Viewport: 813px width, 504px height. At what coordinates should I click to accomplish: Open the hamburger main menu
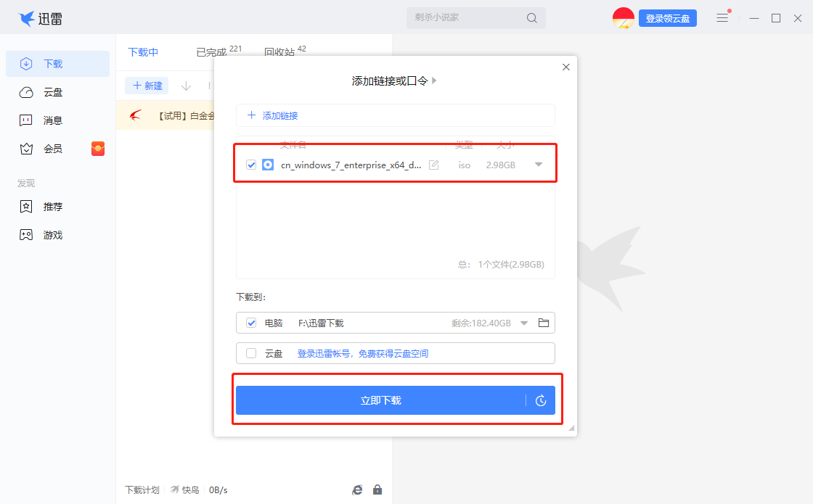[x=722, y=18]
